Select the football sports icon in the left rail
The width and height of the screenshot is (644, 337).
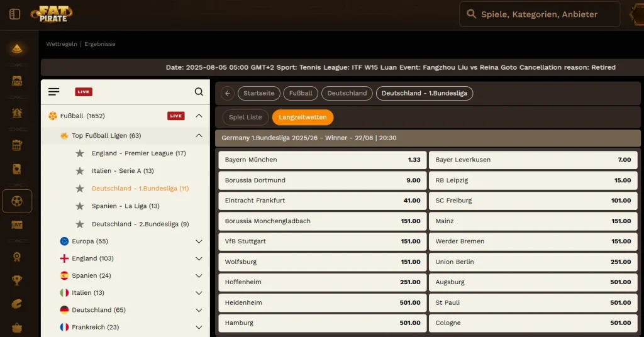point(17,201)
